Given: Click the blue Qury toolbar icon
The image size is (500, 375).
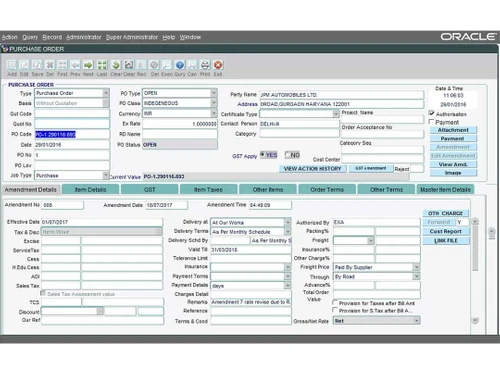Looking at the screenshot, I should click(x=180, y=65).
